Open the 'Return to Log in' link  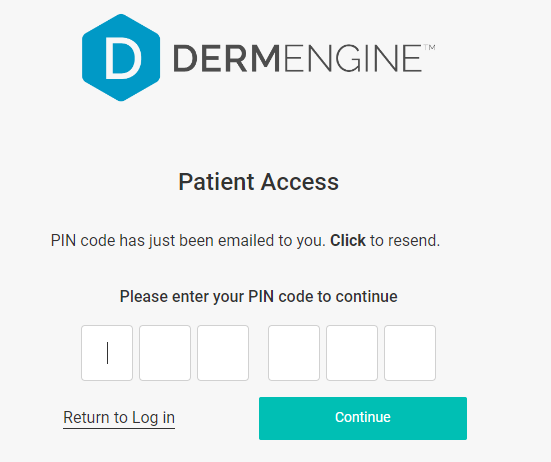pos(119,418)
